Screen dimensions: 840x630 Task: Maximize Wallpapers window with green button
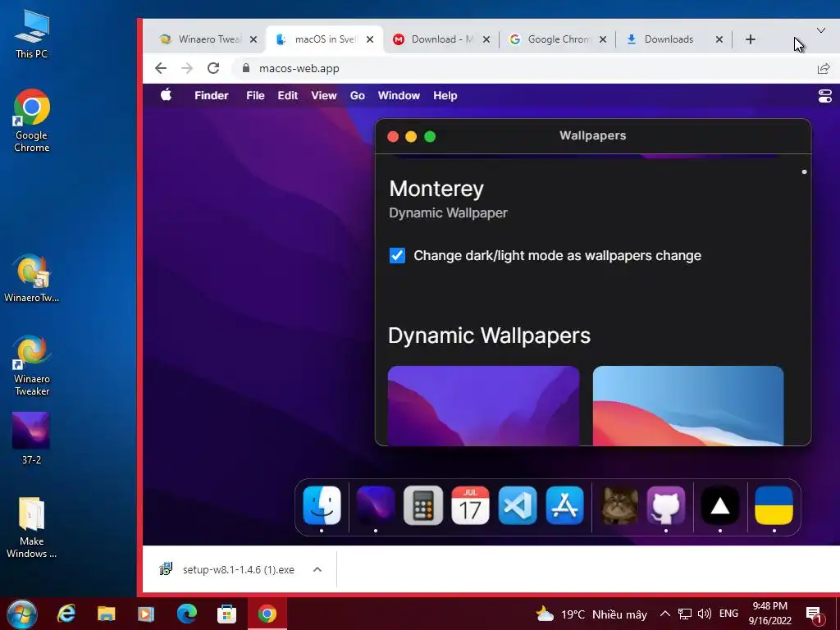[430, 137]
